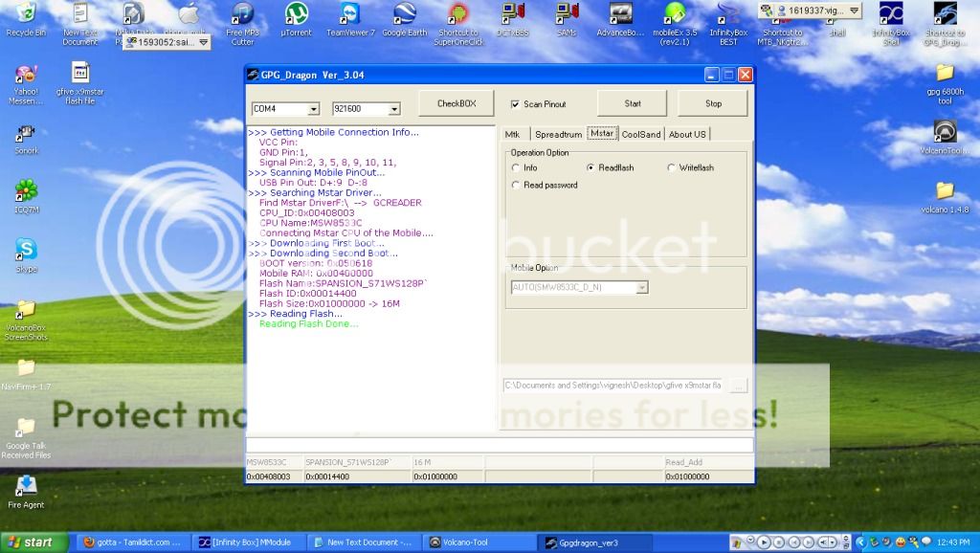The width and height of the screenshot is (980, 553).
Task: Disable the Scan Pinout checkbox
Action: pos(515,102)
